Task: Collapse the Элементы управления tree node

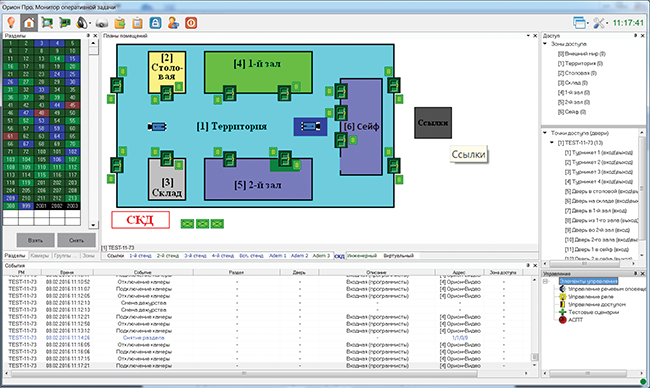Action: 546,281
